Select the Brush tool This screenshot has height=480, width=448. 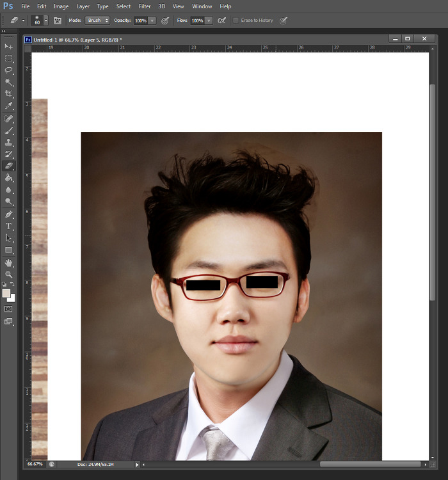[8, 131]
